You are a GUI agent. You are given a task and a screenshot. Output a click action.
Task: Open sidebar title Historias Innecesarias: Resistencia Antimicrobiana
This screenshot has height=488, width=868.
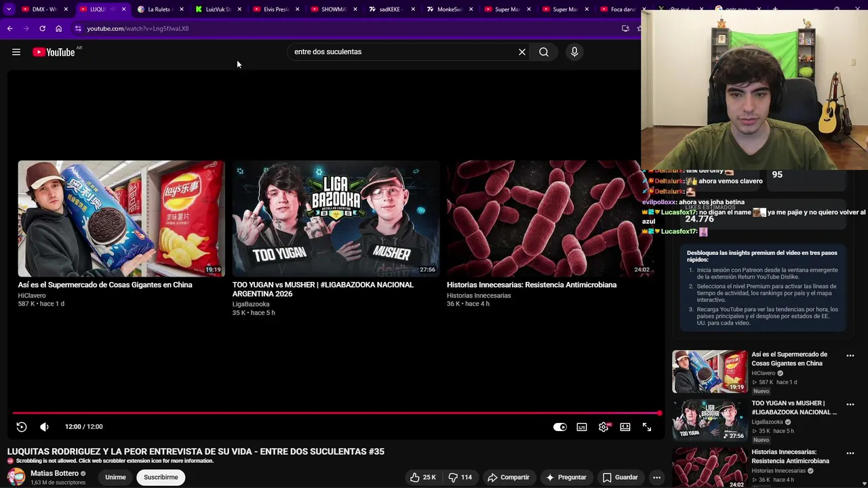790,456
